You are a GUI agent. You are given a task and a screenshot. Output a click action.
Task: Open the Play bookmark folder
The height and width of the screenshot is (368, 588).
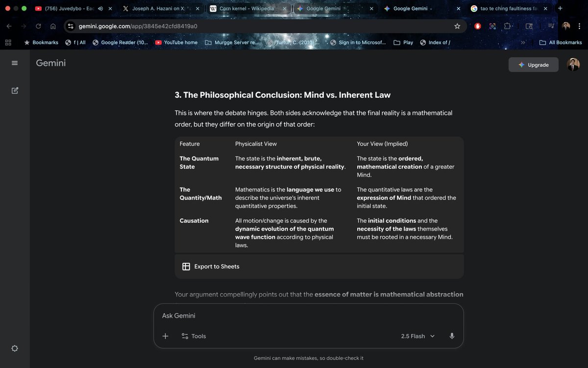(x=403, y=43)
